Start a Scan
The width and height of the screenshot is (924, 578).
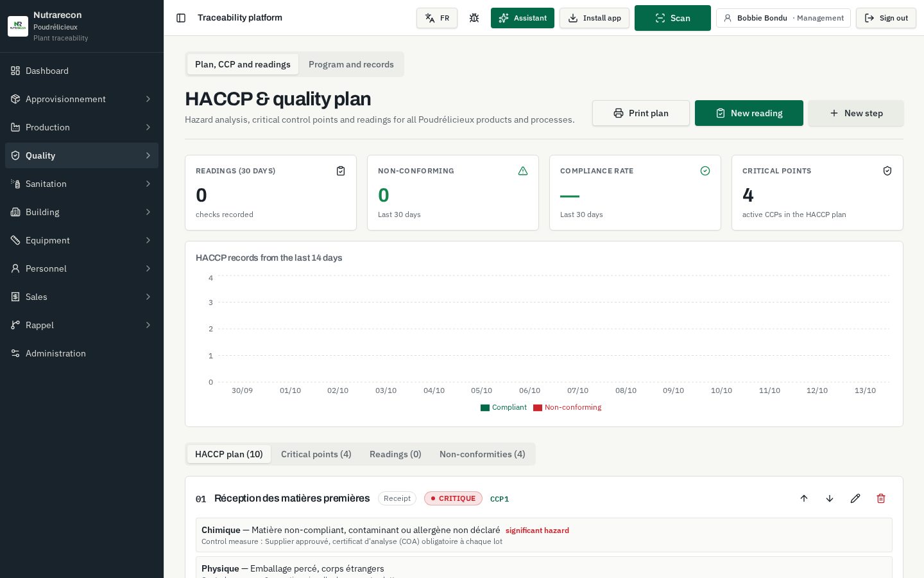tap(672, 18)
